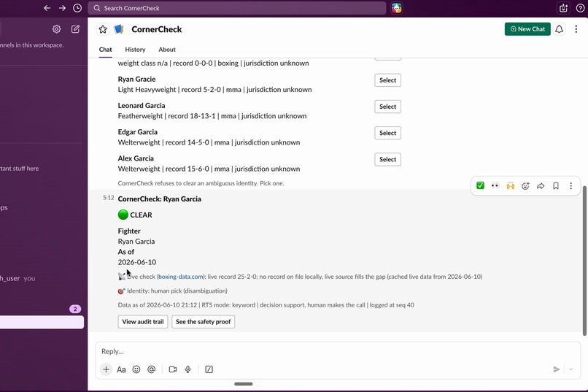Send the message with arrow icon
The height and width of the screenshot is (392, 588).
(557, 369)
